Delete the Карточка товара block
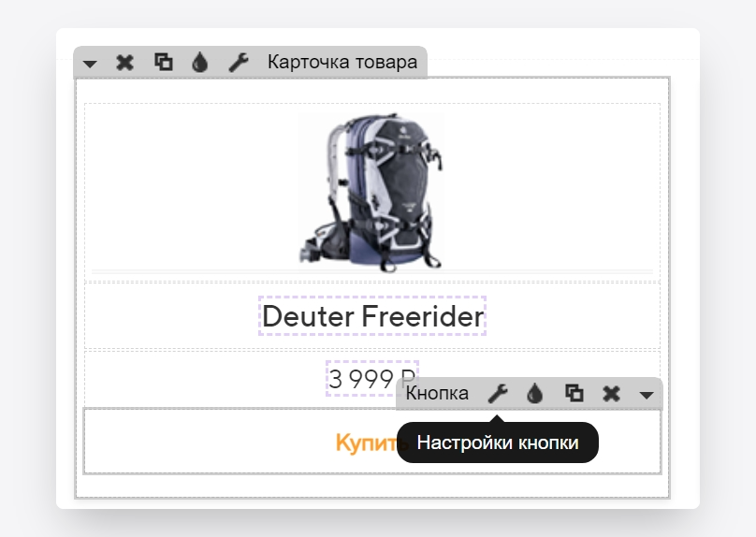 point(124,62)
